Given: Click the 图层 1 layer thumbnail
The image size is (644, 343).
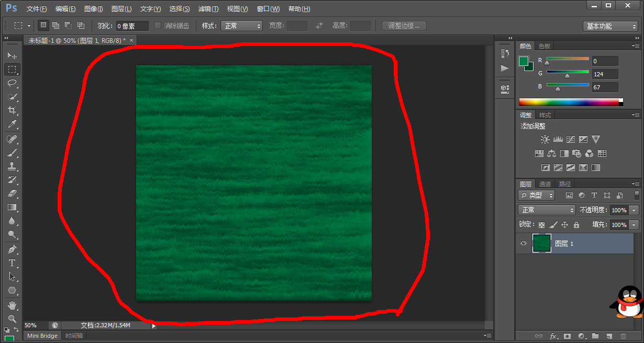Looking at the screenshot, I should coord(542,244).
